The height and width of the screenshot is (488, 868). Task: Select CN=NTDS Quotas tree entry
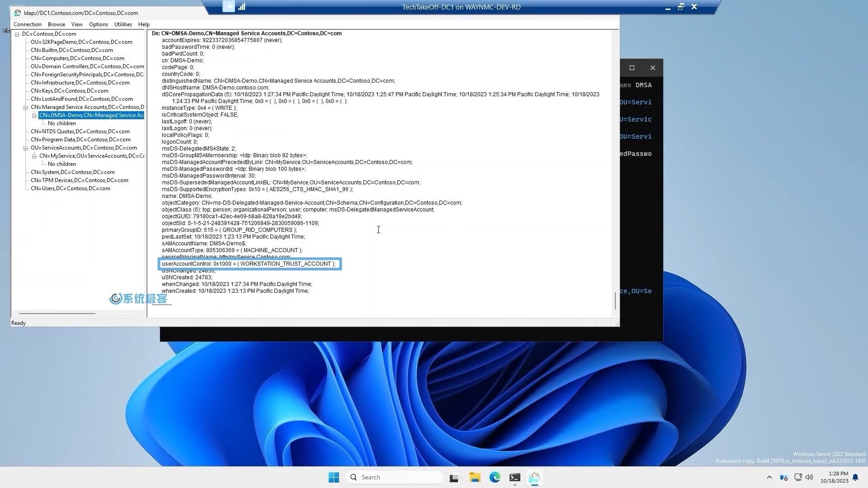point(80,131)
